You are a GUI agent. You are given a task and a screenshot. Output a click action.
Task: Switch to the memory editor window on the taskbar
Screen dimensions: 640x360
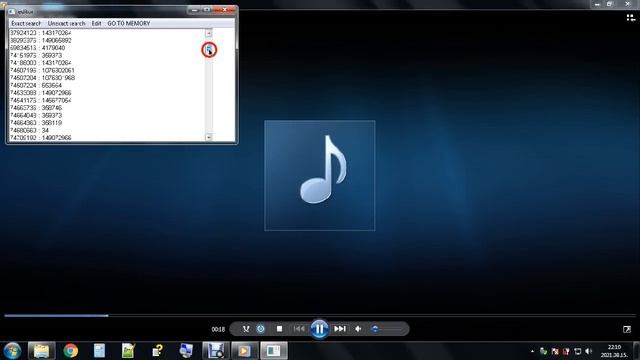coord(273,351)
